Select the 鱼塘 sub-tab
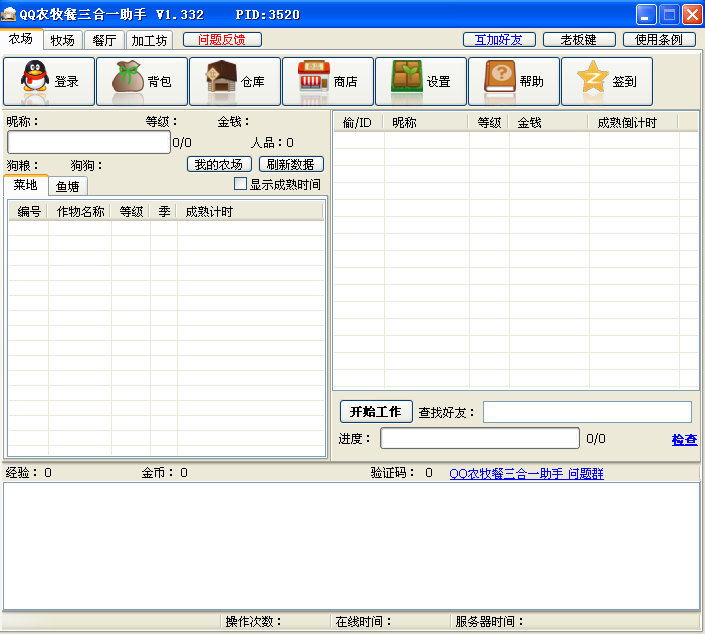The height and width of the screenshot is (634, 705). coord(68,186)
